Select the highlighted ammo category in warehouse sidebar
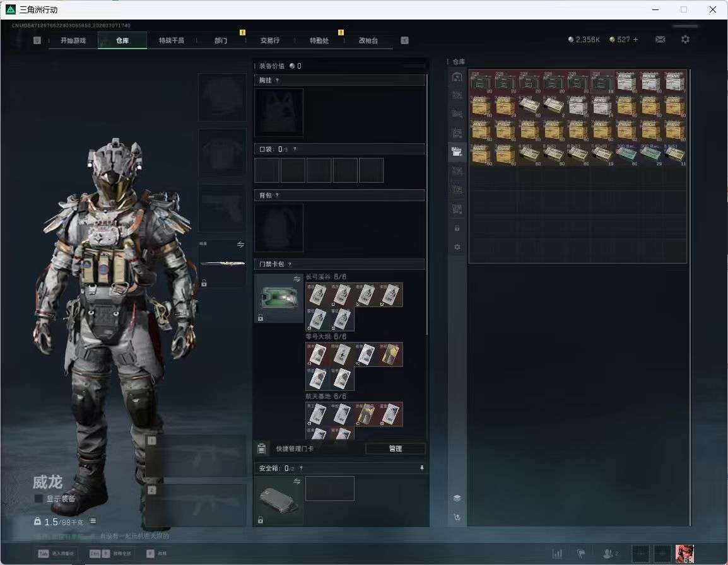The height and width of the screenshot is (565, 728). 457,151
